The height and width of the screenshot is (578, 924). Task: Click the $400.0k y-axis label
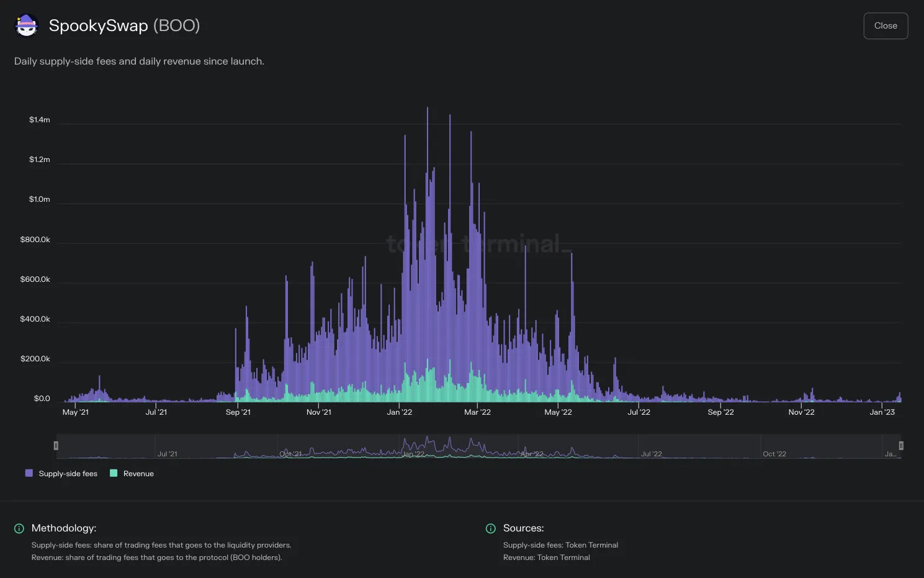point(35,319)
